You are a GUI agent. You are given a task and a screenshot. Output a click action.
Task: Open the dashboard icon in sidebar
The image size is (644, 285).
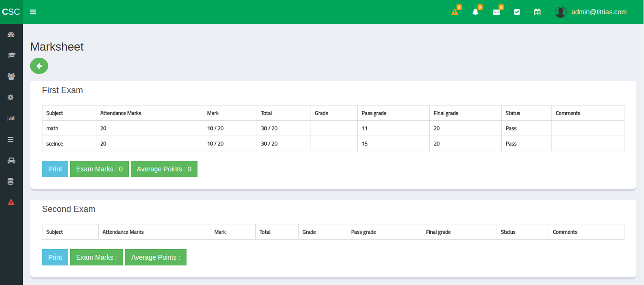[x=11, y=34]
